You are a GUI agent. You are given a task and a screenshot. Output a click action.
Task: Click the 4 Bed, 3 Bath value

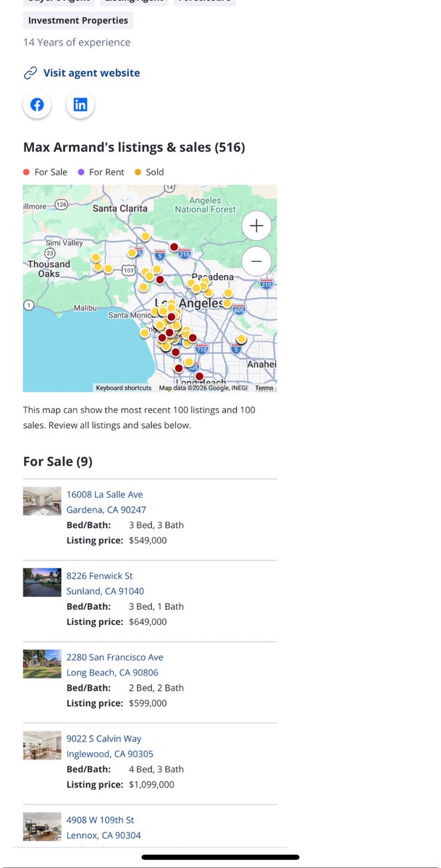tap(156, 770)
